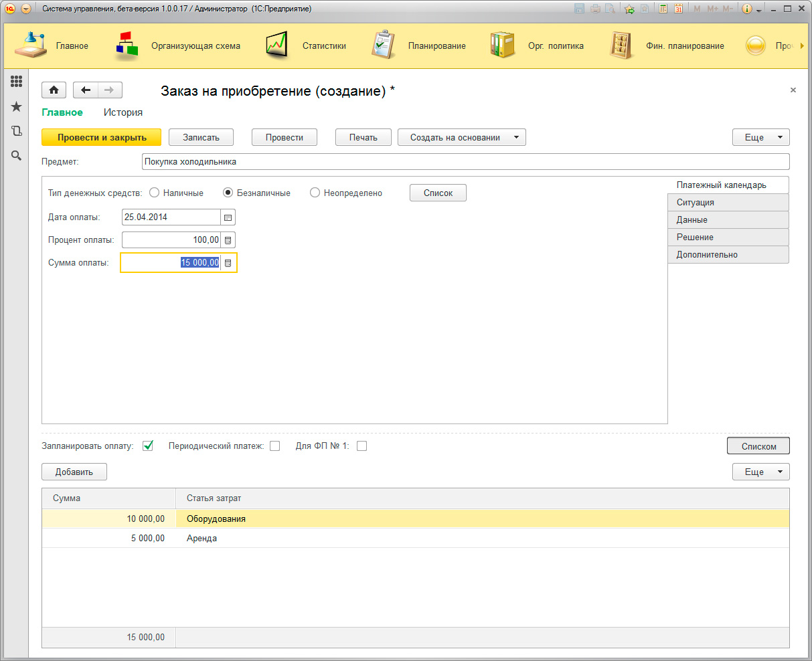Viewport: 812px width, 661px height.
Task: Click the printer icon in title bar
Action: point(595,9)
